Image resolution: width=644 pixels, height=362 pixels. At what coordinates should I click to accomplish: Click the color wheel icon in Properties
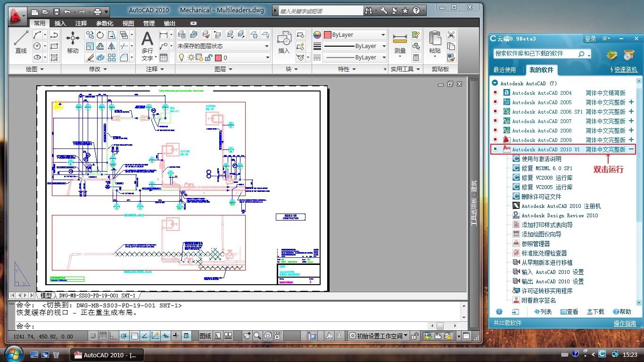pyautogui.click(x=317, y=35)
